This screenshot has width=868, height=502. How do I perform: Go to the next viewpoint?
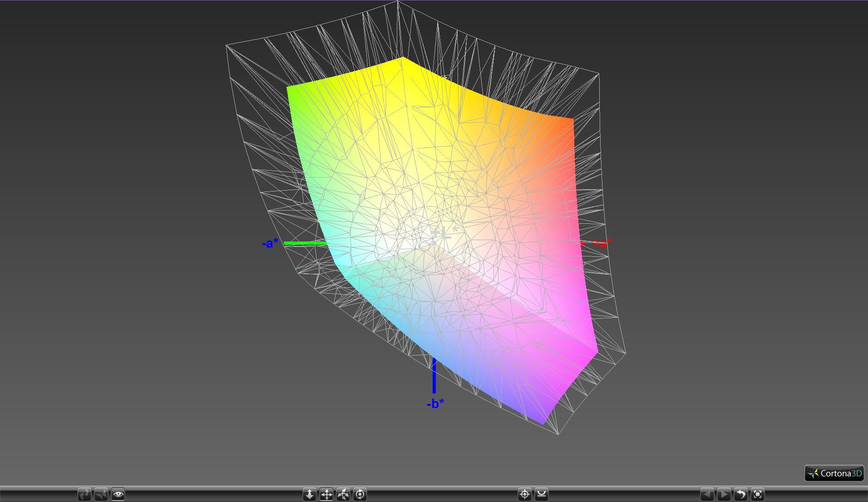pos(724,494)
